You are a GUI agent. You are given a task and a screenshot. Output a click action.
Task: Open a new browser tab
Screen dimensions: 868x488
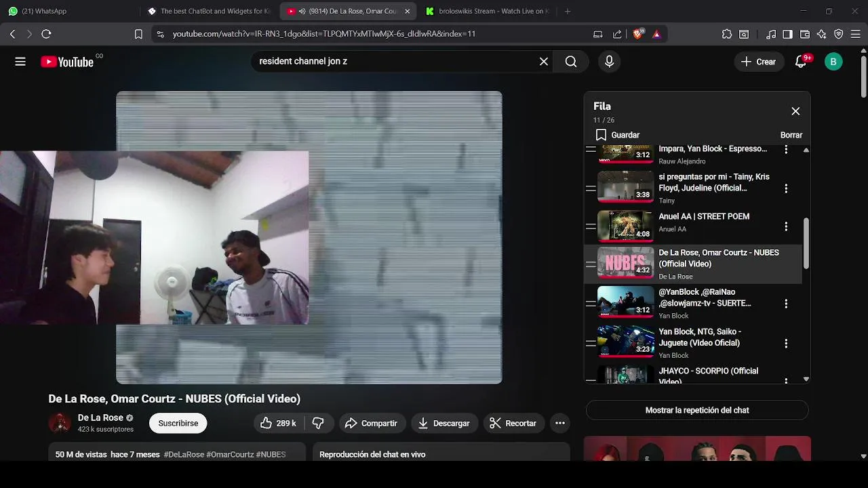(568, 11)
